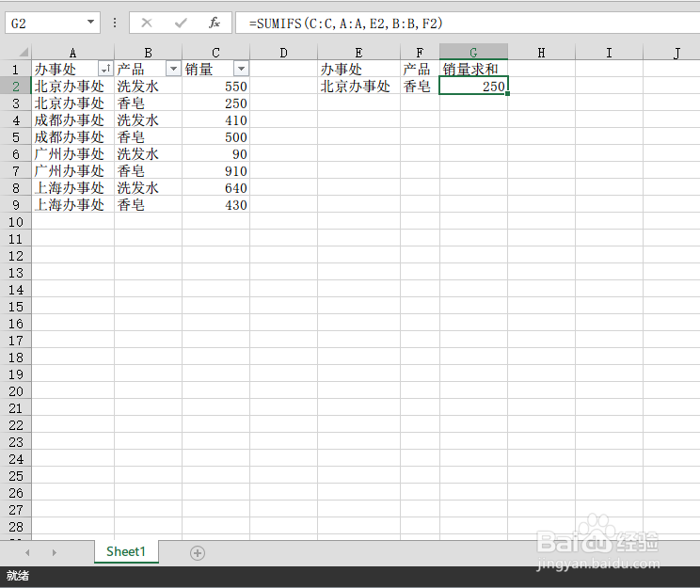This screenshot has width=700, height=588.
Task: Select cell with value 910
Action: pos(215,170)
